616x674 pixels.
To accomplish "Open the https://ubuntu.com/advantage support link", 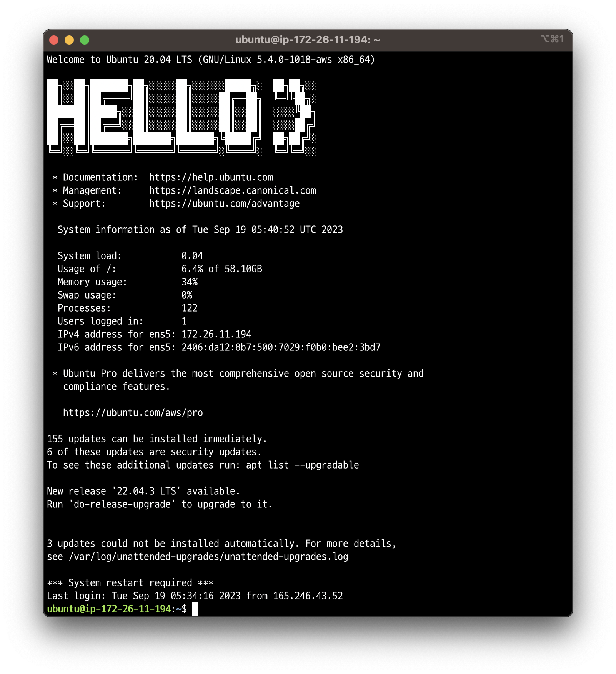I will click(225, 204).
